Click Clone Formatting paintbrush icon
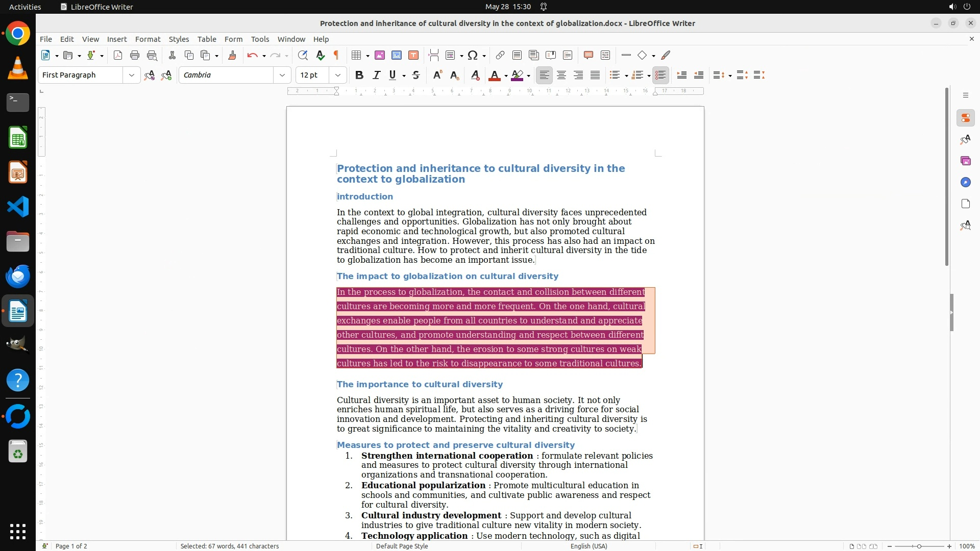The width and height of the screenshot is (980, 551). click(x=232, y=55)
